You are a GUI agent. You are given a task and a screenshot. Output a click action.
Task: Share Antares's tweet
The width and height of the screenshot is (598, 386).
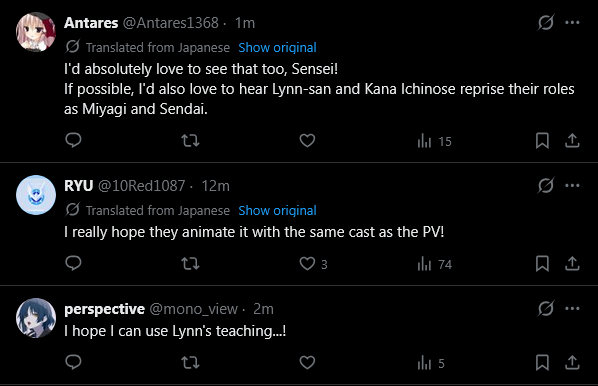[x=572, y=140]
